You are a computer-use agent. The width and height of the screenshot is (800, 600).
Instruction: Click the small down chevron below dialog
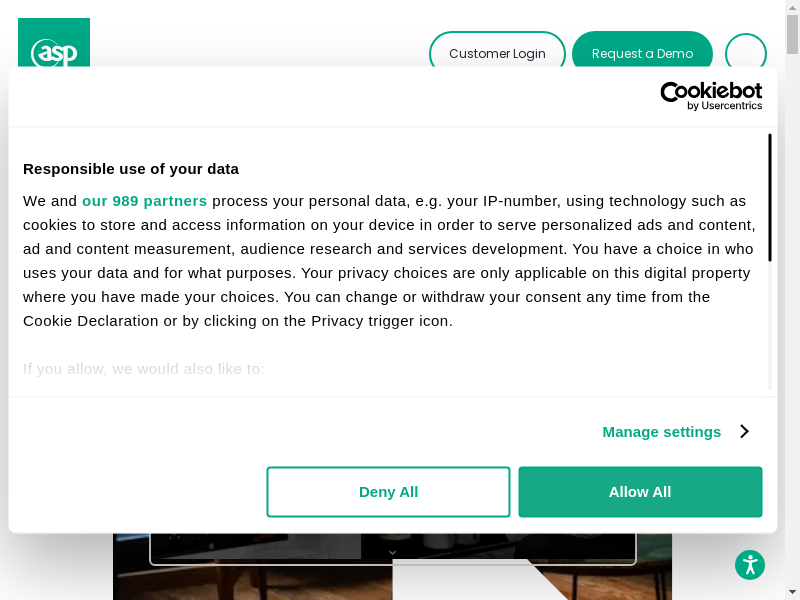[x=392, y=552]
